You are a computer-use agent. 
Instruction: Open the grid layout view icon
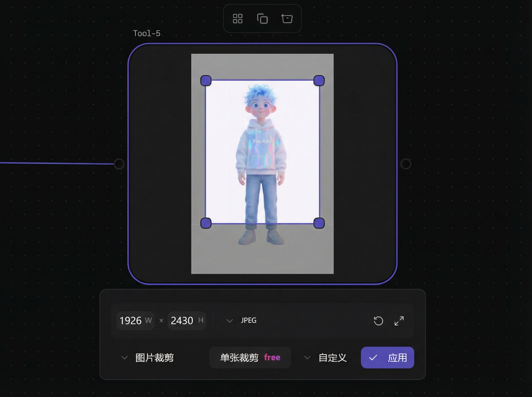click(238, 18)
